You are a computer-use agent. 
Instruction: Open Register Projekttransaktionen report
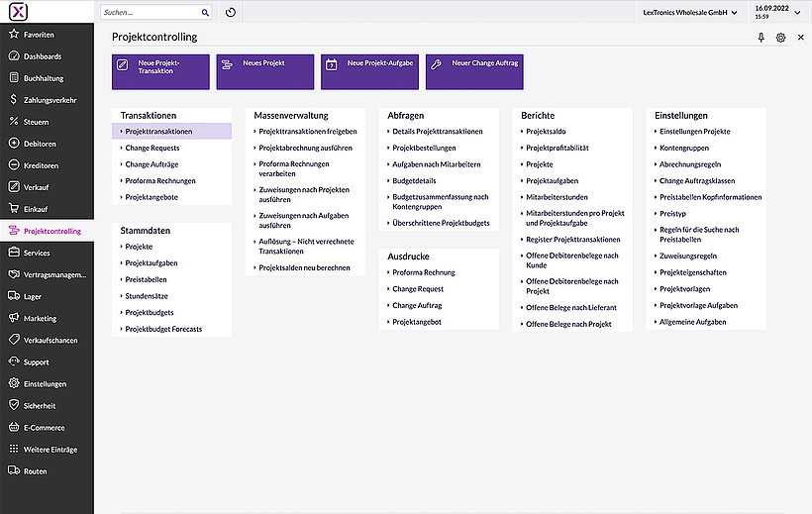tap(572, 240)
